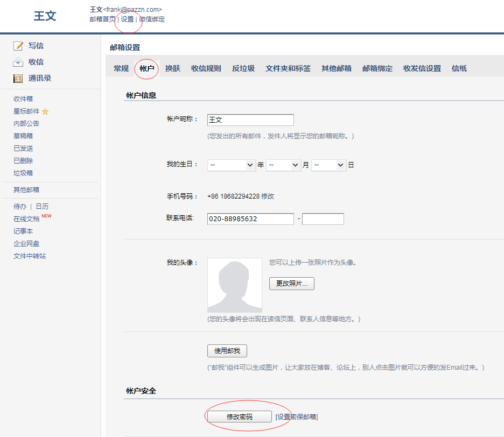Open the birthday year dropdown

pos(232,165)
